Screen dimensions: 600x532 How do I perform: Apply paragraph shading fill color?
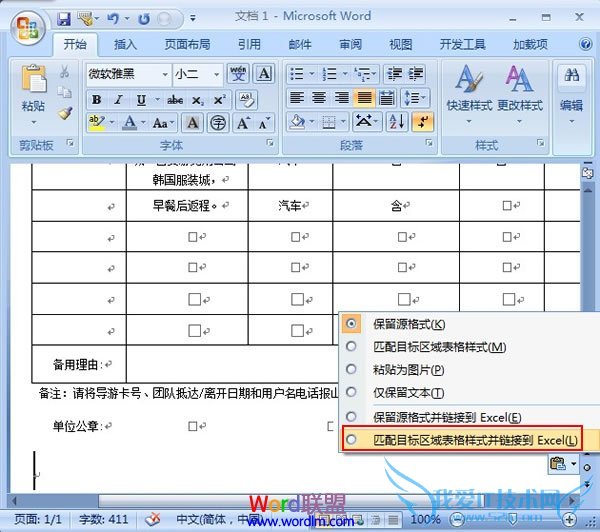[298, 122]
